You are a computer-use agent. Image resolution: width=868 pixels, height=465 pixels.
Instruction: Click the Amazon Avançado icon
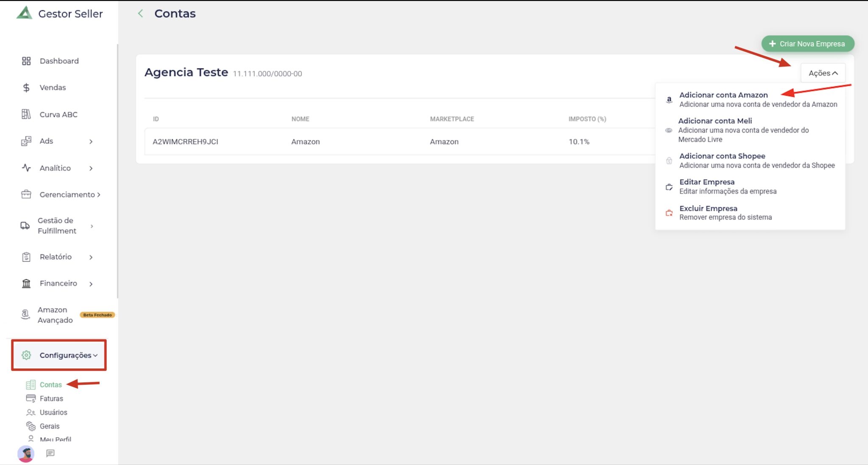point(25,315)
